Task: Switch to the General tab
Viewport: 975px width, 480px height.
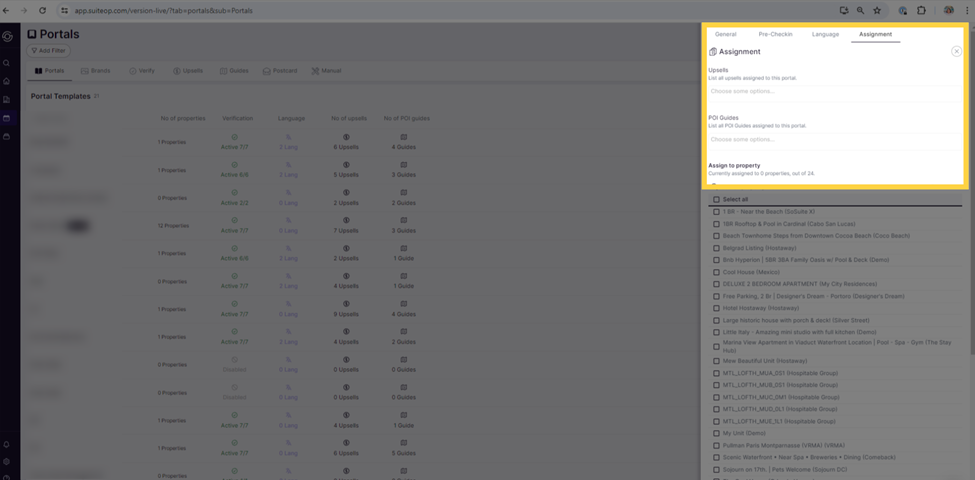Action: 725,34
